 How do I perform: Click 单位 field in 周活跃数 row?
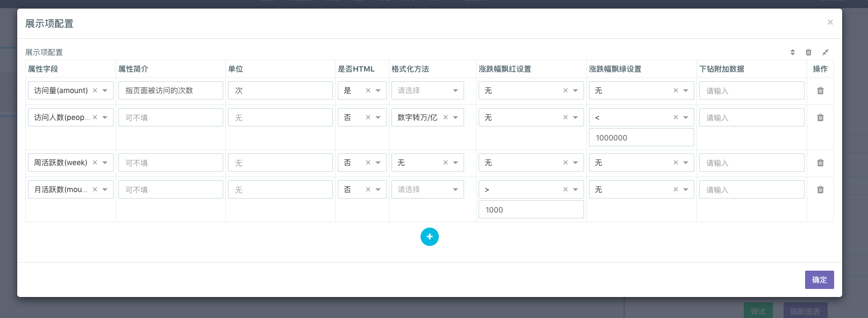(x=280, y=162)
